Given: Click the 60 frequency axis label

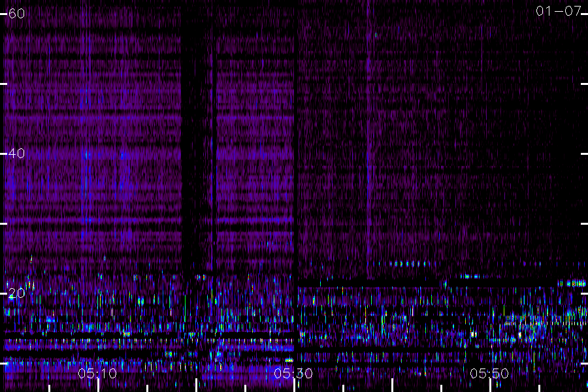Looking at the screenshot, I should click(x=16, y=14).
